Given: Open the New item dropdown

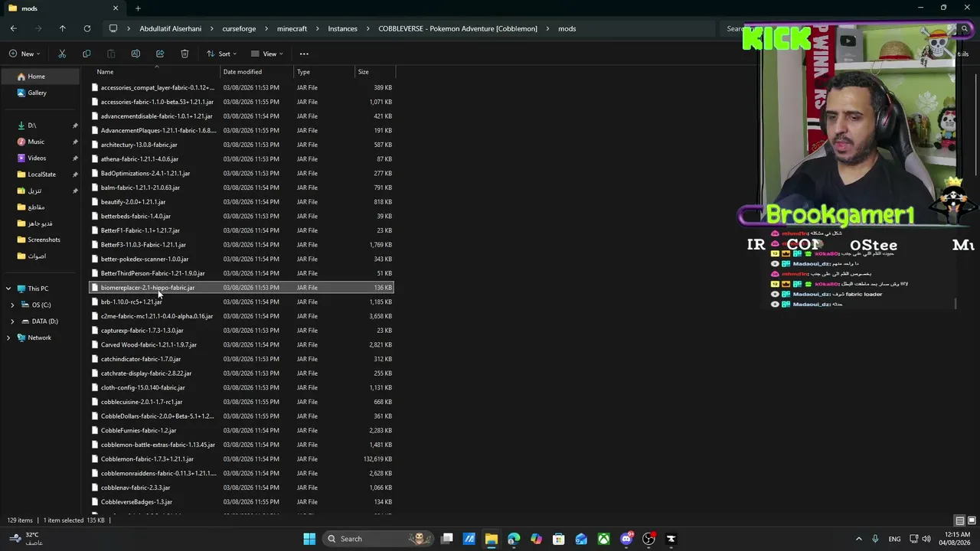Looking at the screenshot, I should [23, 54].
